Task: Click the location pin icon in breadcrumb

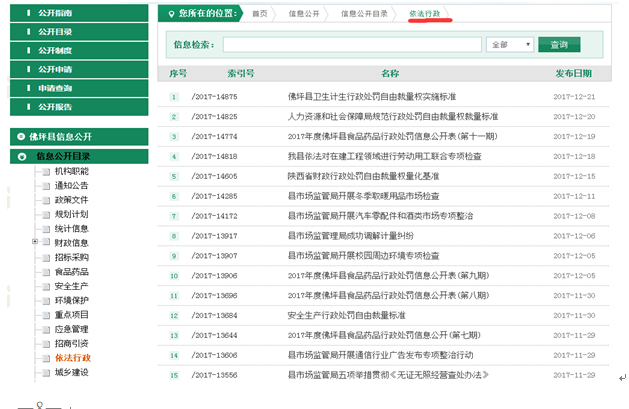Action: pyautogui.click(x=169, y=14)
